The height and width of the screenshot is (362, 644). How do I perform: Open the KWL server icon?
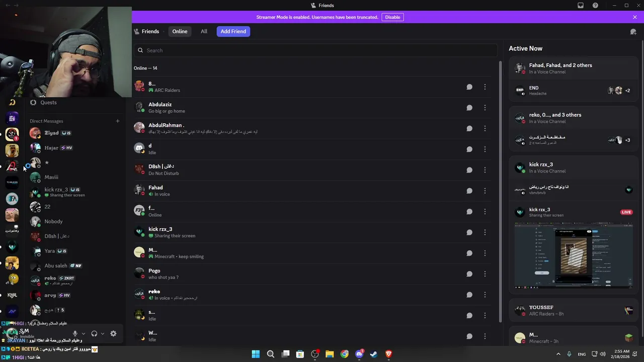tap(12, 295)
